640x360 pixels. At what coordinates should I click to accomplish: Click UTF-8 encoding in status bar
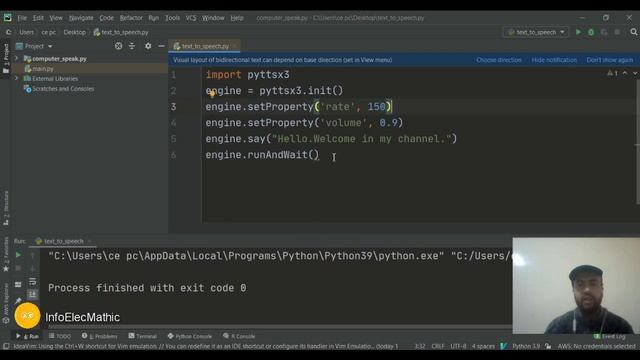coord(458,346)
